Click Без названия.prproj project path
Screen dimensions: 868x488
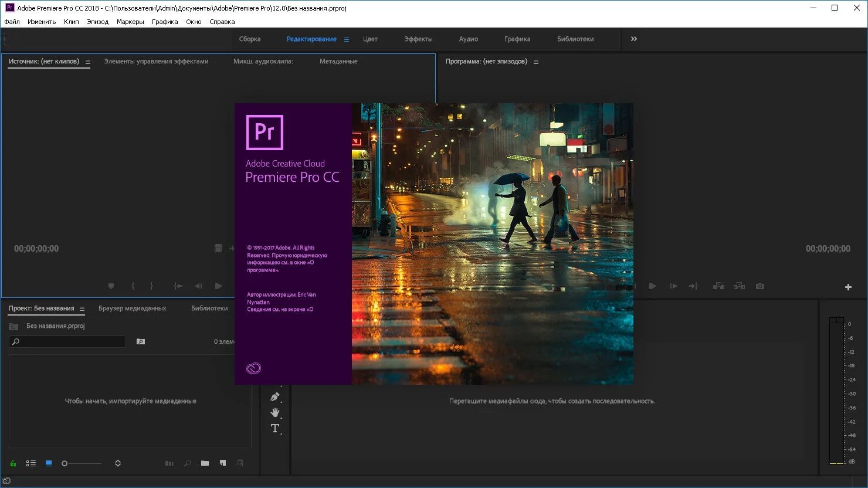click(55, 326)
